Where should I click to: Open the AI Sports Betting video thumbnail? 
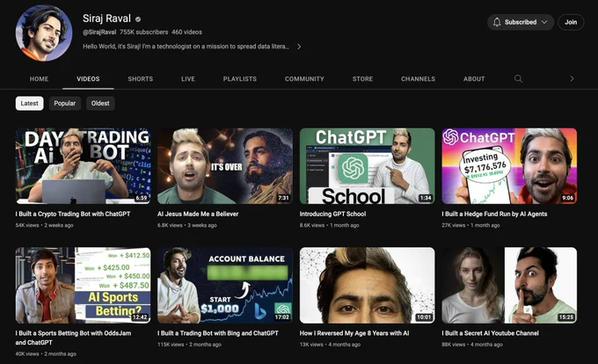coord(83,285)
